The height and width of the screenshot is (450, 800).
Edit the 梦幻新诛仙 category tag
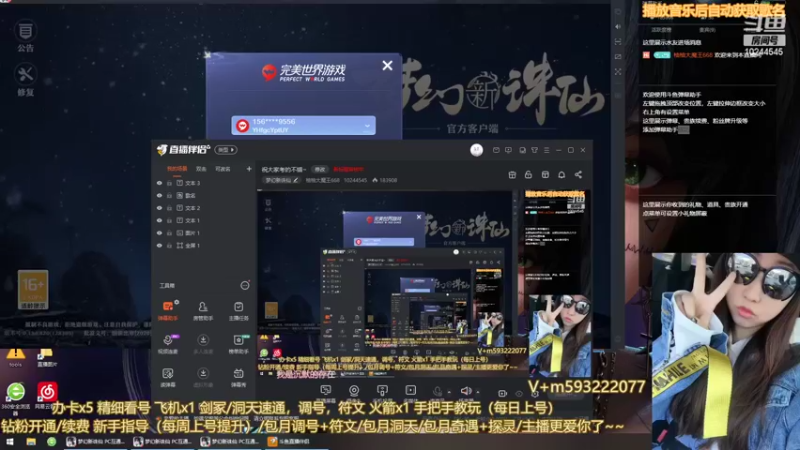click(x=281, y=180)
